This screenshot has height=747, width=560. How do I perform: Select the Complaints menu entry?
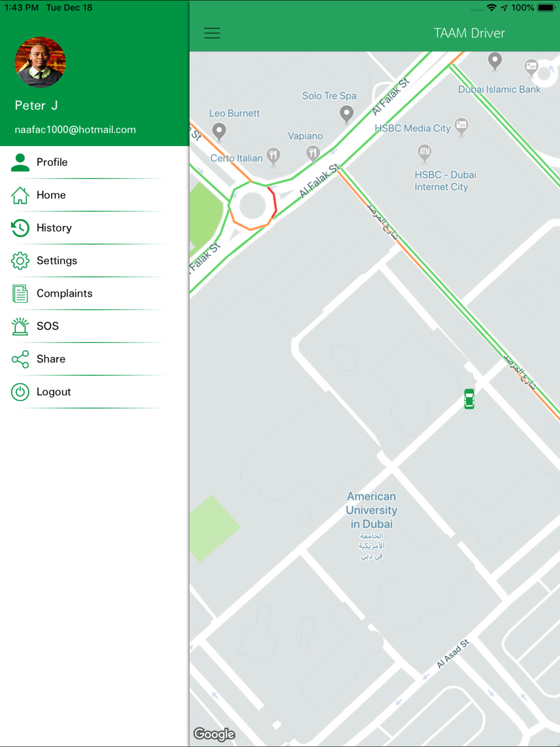[95, 293]
